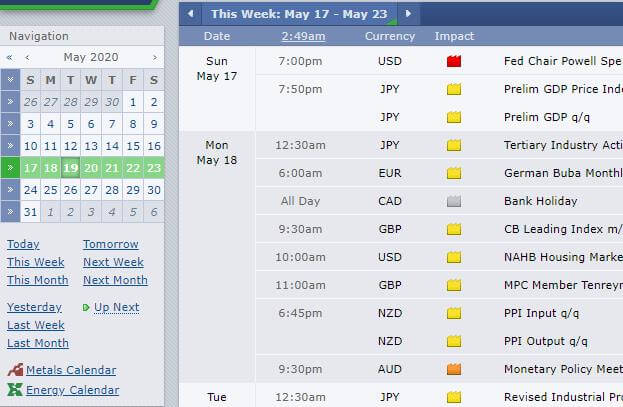
Task: Click the yellow impact icon for German Buba Monthly
Action: 454,173
